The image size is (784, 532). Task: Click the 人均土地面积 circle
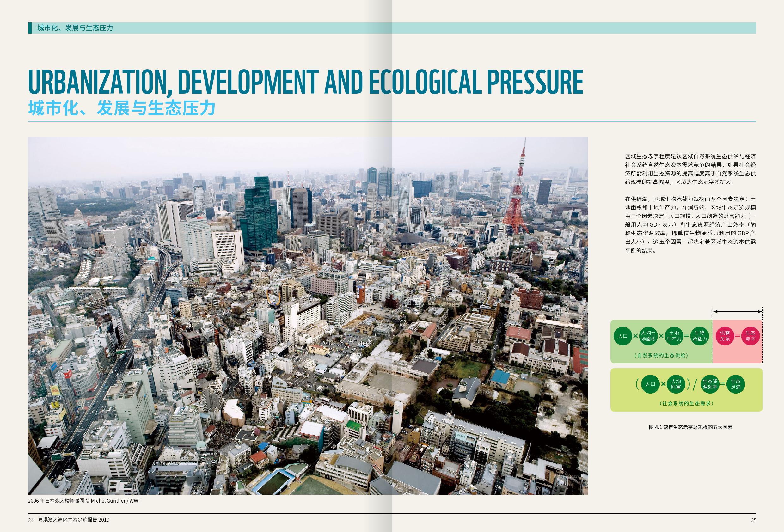click(x=648, y=336)
